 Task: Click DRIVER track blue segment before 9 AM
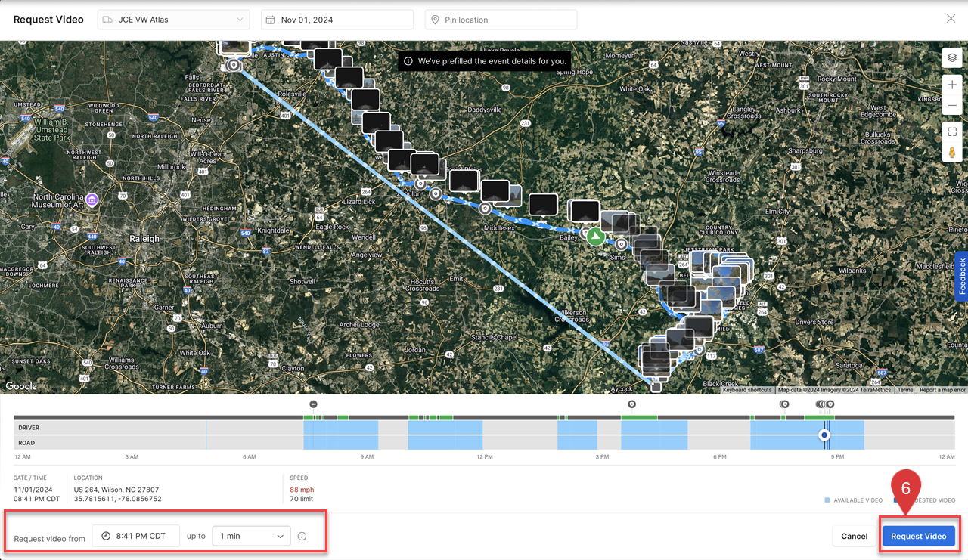pyautogui.click(x=340, y=428)
